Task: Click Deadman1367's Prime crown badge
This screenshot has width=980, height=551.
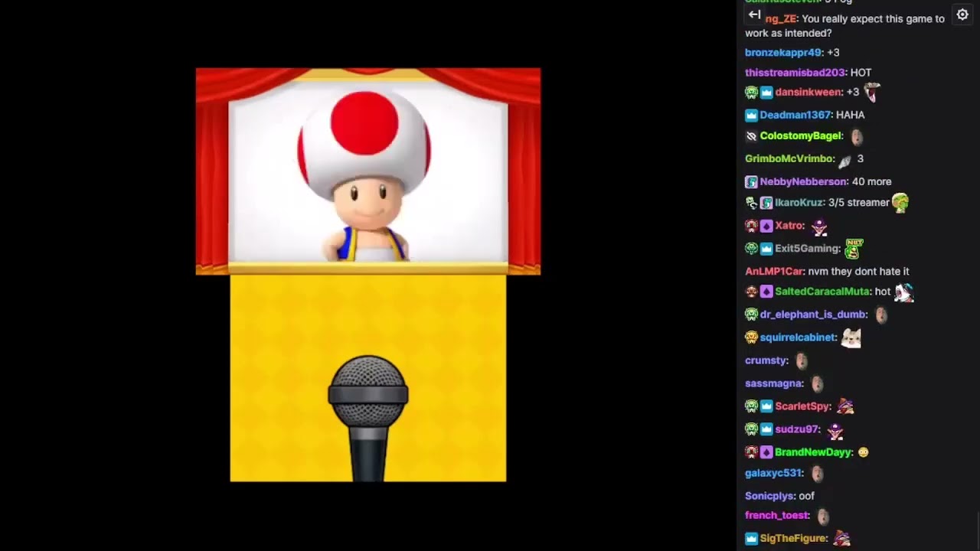Action: tap(751, 116)
